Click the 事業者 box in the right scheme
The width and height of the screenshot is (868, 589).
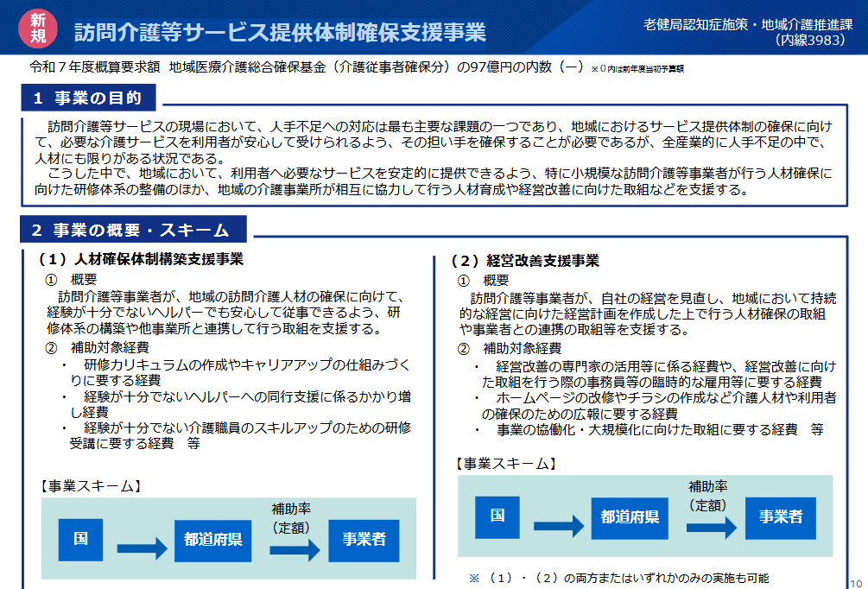click(x=781, y=517)
